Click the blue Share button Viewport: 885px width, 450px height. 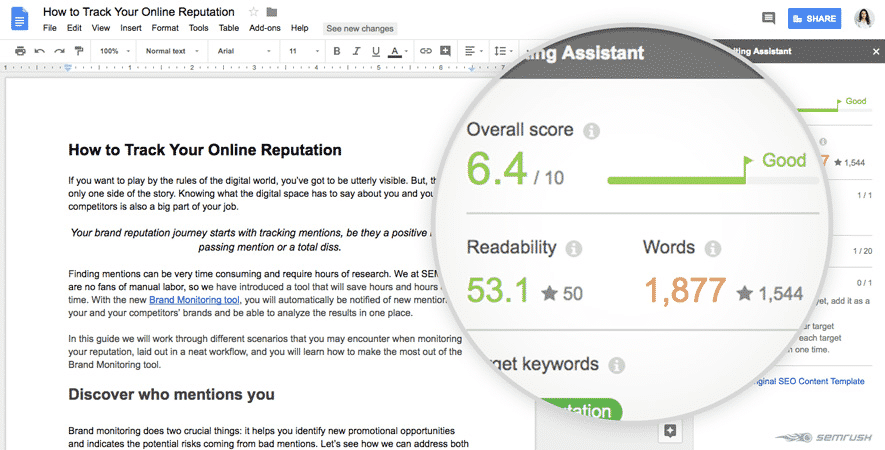point(814,18)
